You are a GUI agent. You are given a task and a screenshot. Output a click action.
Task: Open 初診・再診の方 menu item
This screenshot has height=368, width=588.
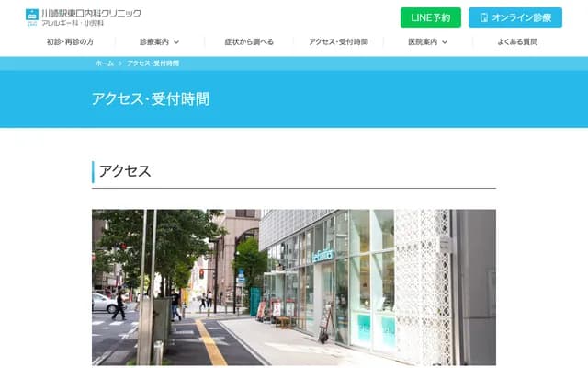click(x=70, y=41)
